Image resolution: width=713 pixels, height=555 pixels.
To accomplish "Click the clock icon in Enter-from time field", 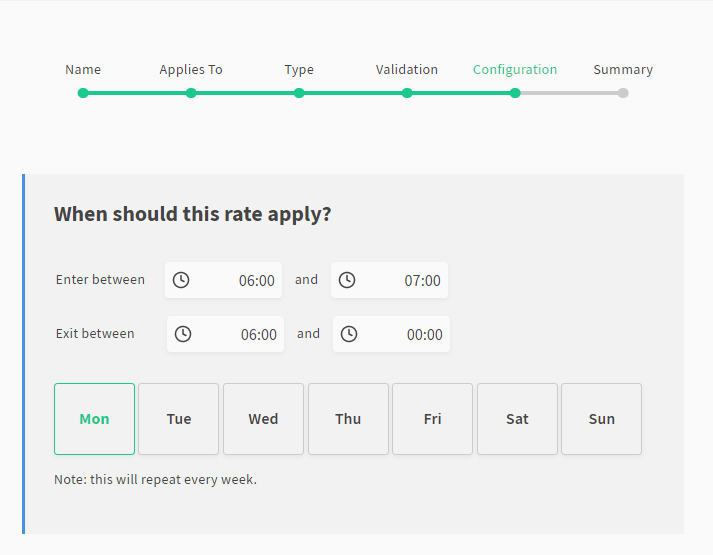I will [x=180, y=280].
